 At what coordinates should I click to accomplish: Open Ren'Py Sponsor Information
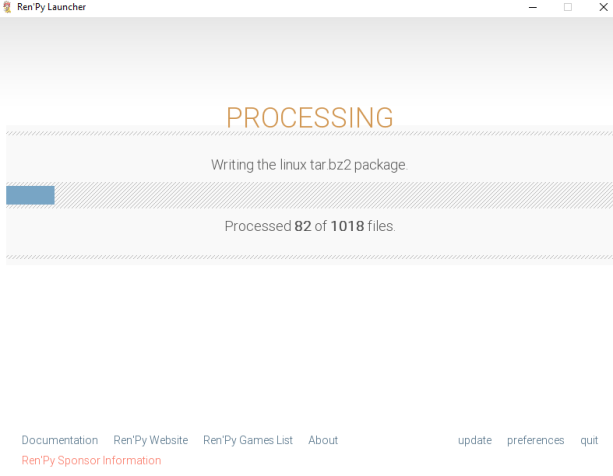(x=91, y=461)
